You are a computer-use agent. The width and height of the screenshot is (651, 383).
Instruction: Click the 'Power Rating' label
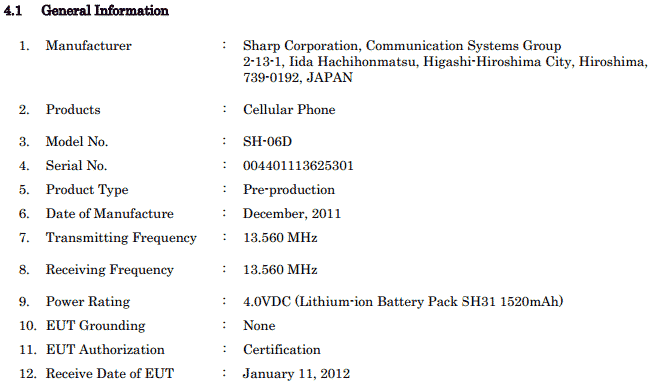tap(88, 302)
